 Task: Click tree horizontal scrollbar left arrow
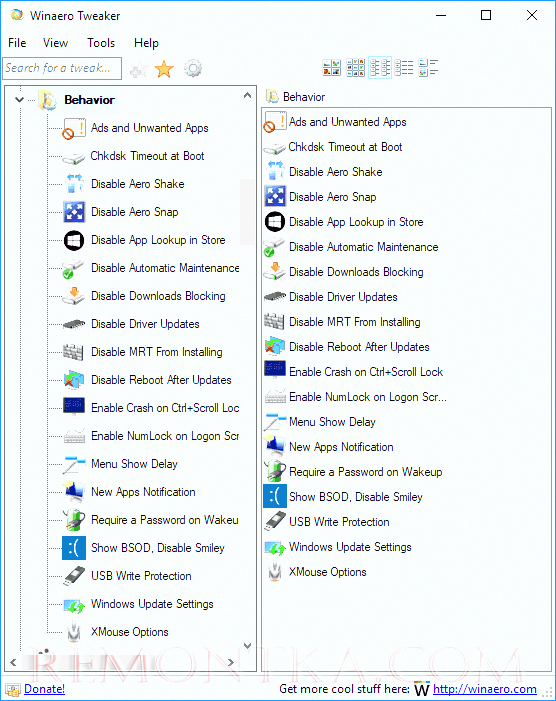click(x=13, y=663)
